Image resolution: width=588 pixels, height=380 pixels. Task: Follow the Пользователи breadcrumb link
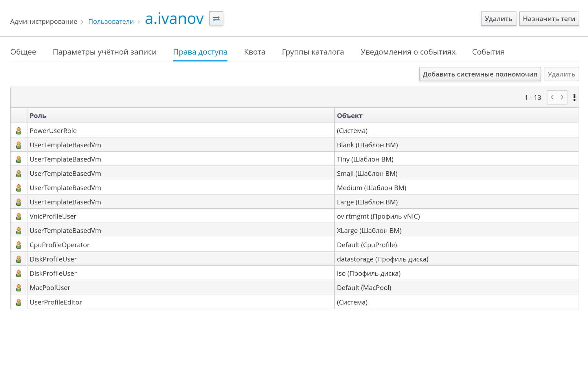click(111, 22)
